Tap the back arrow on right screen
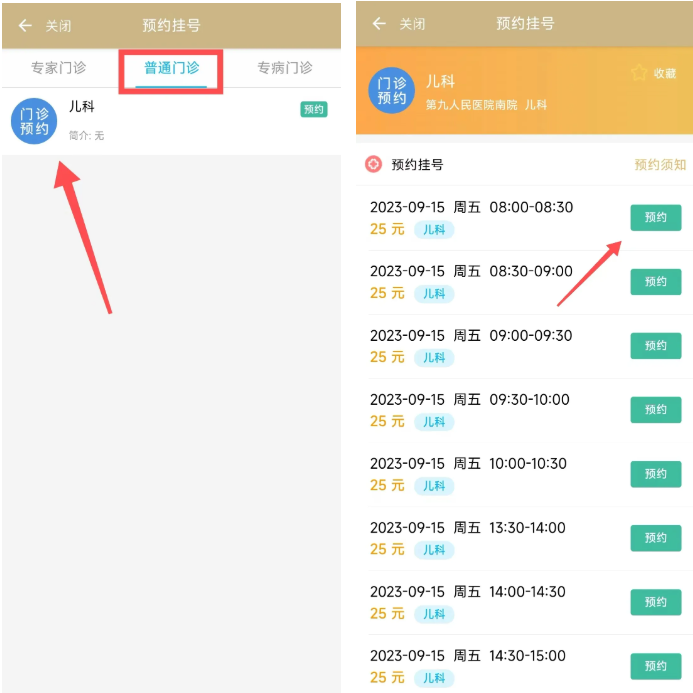 pos(379,23)
